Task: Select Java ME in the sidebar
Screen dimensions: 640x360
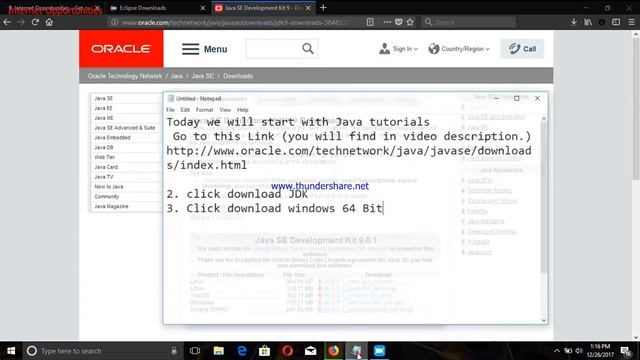Action: 104,118
